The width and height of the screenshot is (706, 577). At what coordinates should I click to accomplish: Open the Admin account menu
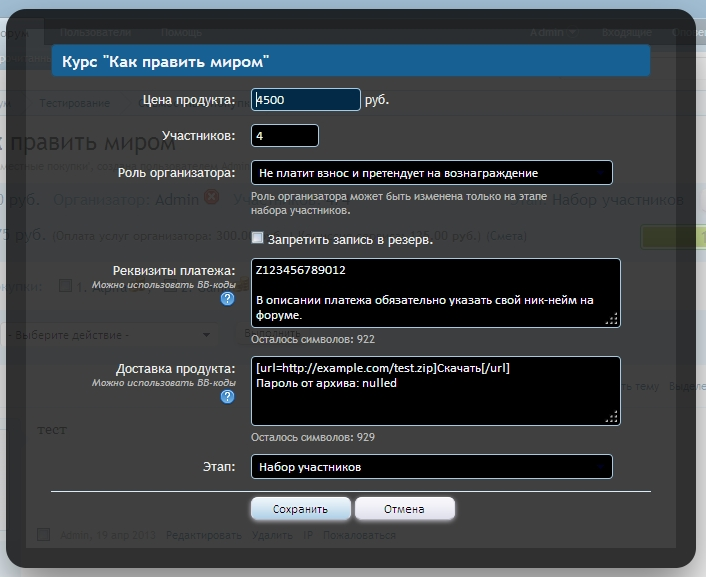coord(553,32)
